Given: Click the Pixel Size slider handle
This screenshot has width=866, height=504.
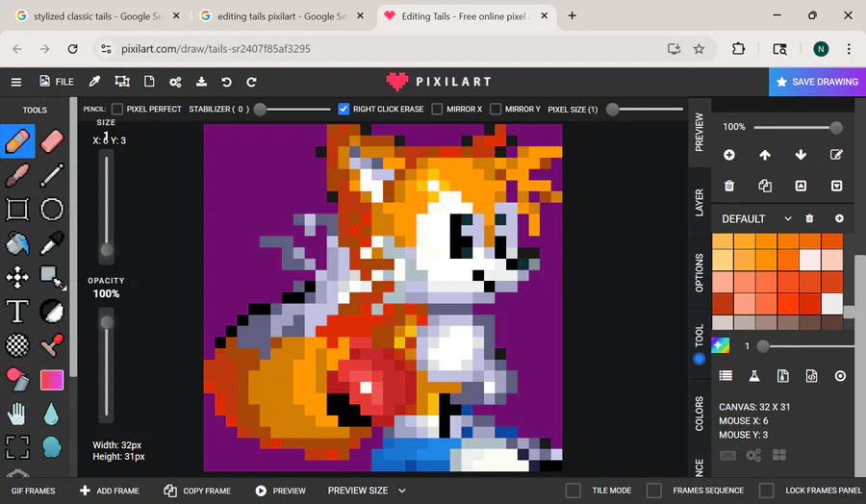Looking at the screenshot, I should (x=612, y=109).
